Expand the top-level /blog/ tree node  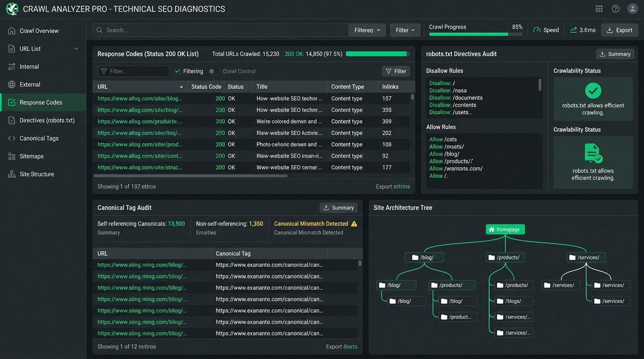pyautogui.click(x=424, y=258)
